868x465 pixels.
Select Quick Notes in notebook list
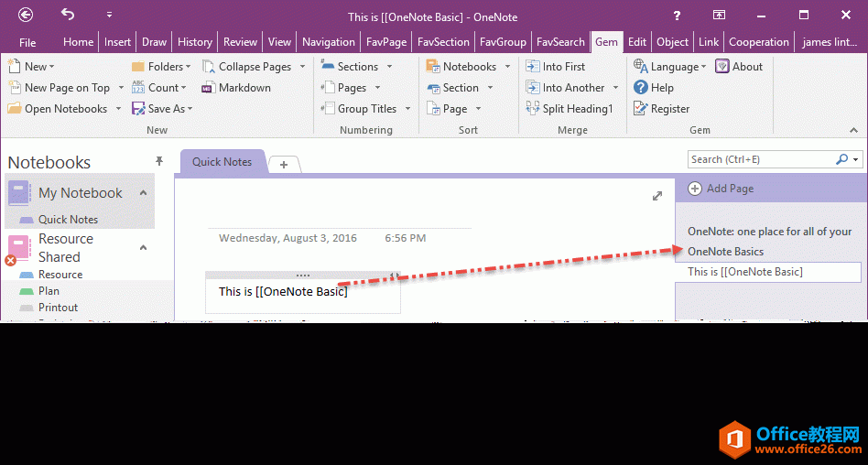68,219
